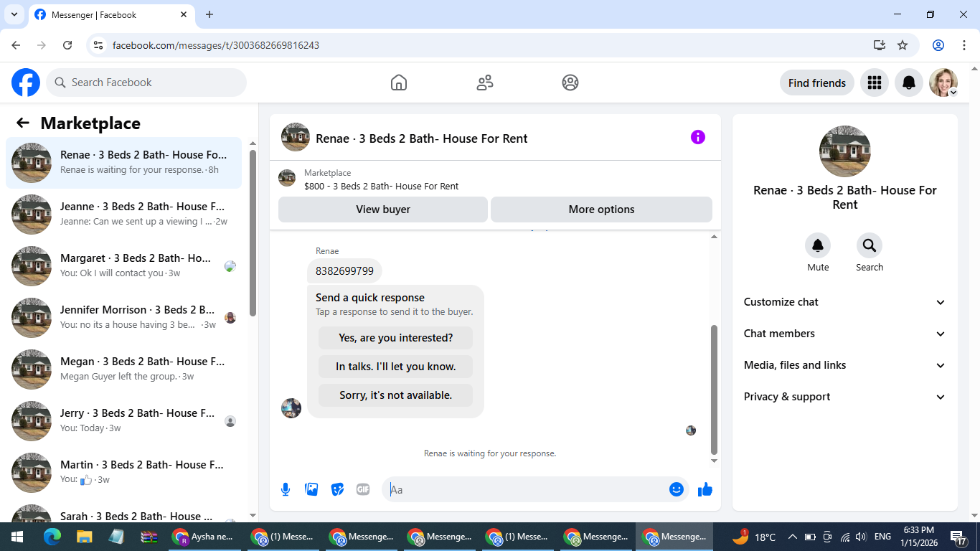View site information icon in address bar
The width and height of the screenshot is (980, 551).
click(x=99, y=45)
